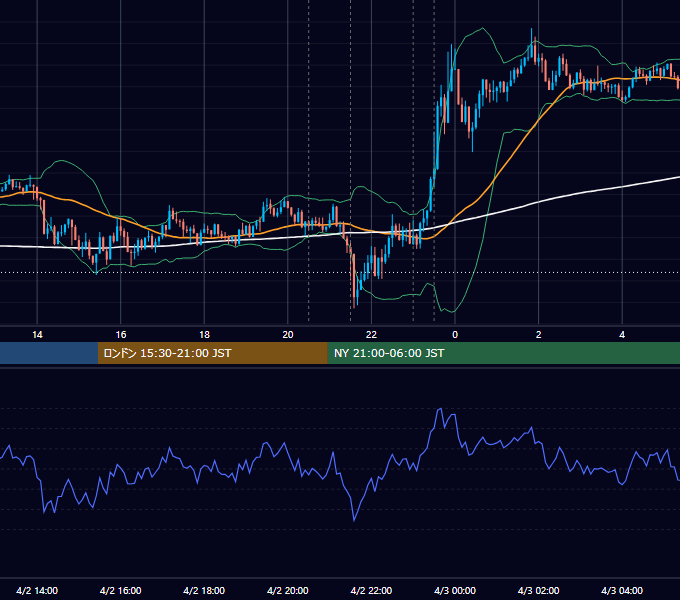Click the '4/3 00:00' date label

pos(455,590)
